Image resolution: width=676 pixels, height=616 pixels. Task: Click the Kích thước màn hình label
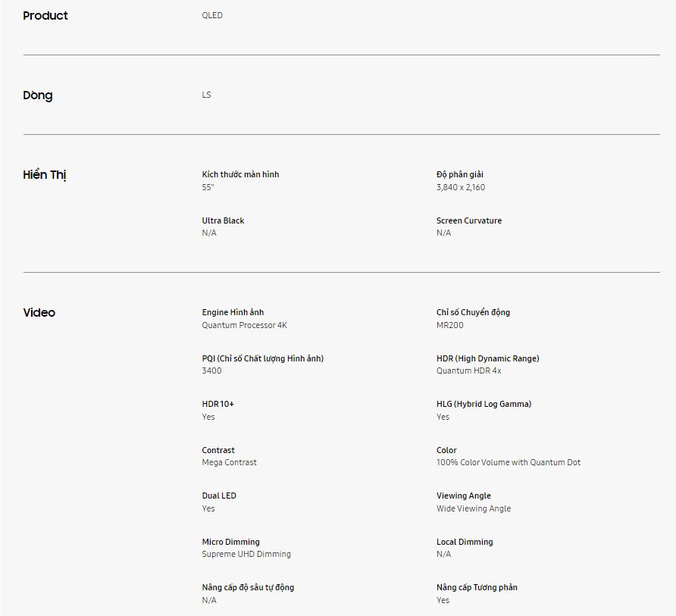(240, 174)
